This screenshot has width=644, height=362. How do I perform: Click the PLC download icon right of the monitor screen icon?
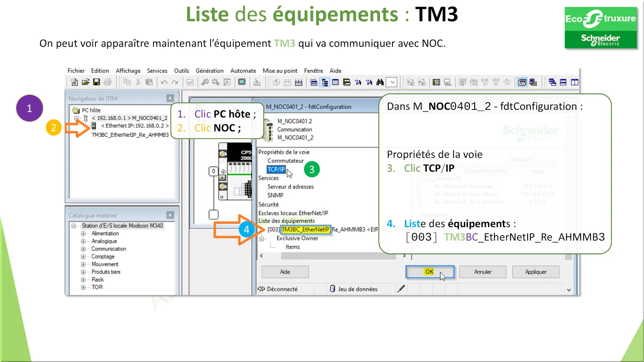click(x=257, y=82)
